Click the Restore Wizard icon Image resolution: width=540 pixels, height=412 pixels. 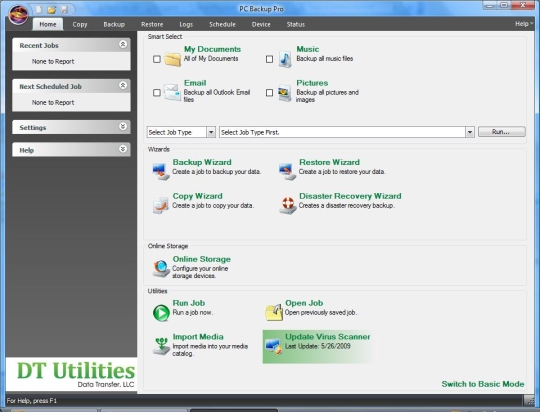tap(288, 171)
